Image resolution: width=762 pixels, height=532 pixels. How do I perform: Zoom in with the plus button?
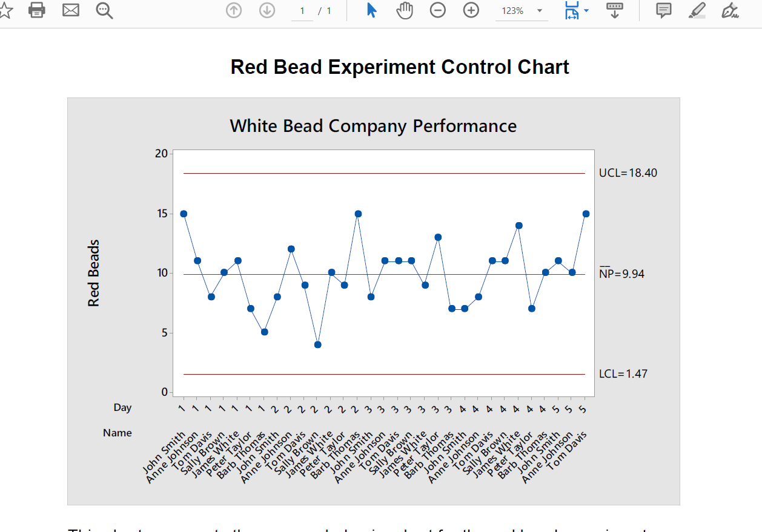click(x=471, y=10)
